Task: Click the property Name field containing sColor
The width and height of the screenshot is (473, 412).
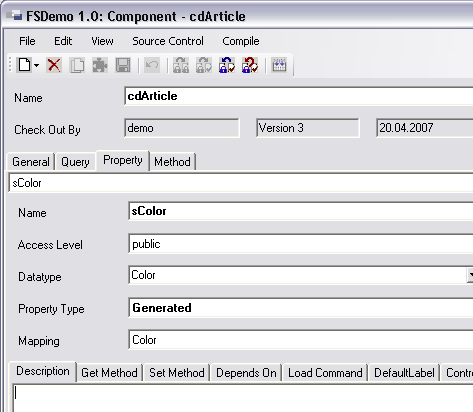Action: point(301,211)
